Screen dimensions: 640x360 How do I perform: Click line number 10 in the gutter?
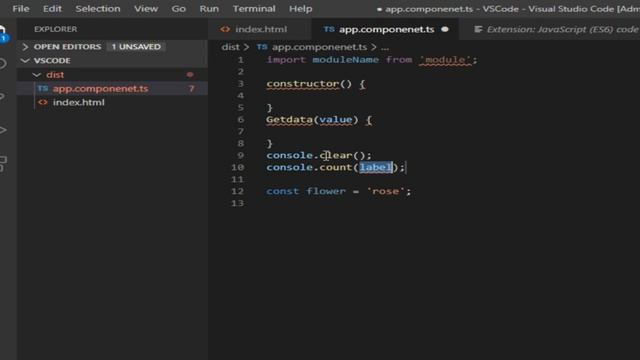click(238, 167)
